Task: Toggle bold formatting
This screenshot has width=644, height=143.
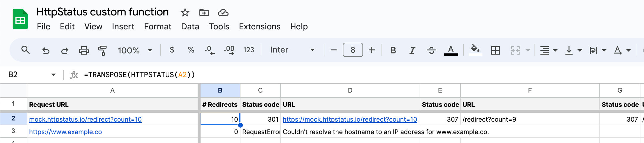Action: point(393,50)
